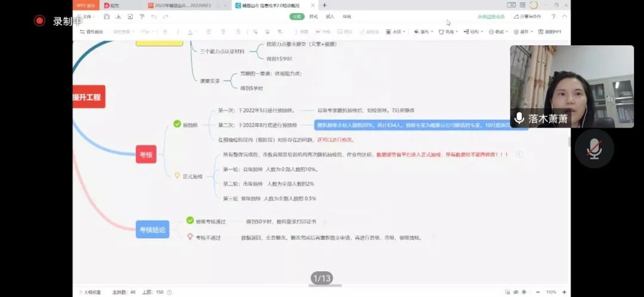Collapse the ribbon with the chevron arrow
The height and width of the screenshot is (297, 644).
pyautogui.click(x=564, y=17)
